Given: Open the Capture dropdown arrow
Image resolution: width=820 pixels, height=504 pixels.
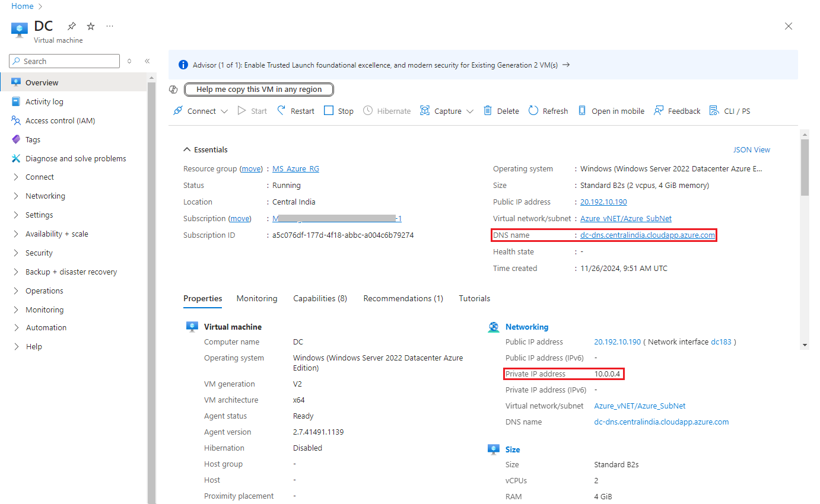Looking at the screenshot, I should pyautogui.click(x=470, y=111).
